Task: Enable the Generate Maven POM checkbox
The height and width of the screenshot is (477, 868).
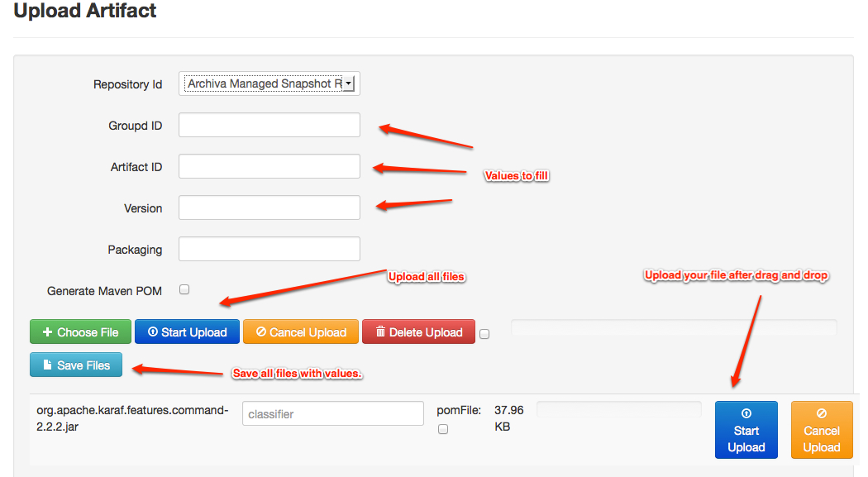Action: click(184, 289)
